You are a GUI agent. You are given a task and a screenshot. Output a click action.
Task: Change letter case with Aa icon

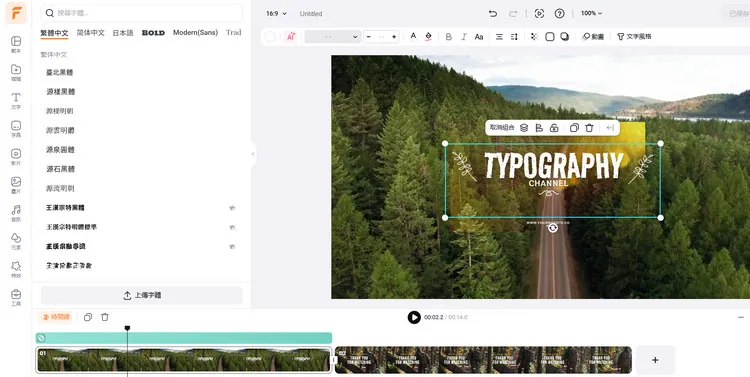479,36
